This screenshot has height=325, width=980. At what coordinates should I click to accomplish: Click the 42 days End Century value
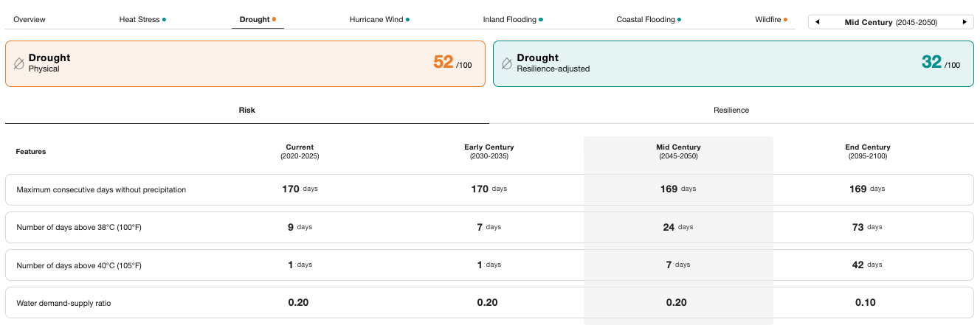click(x=867, y=265)
